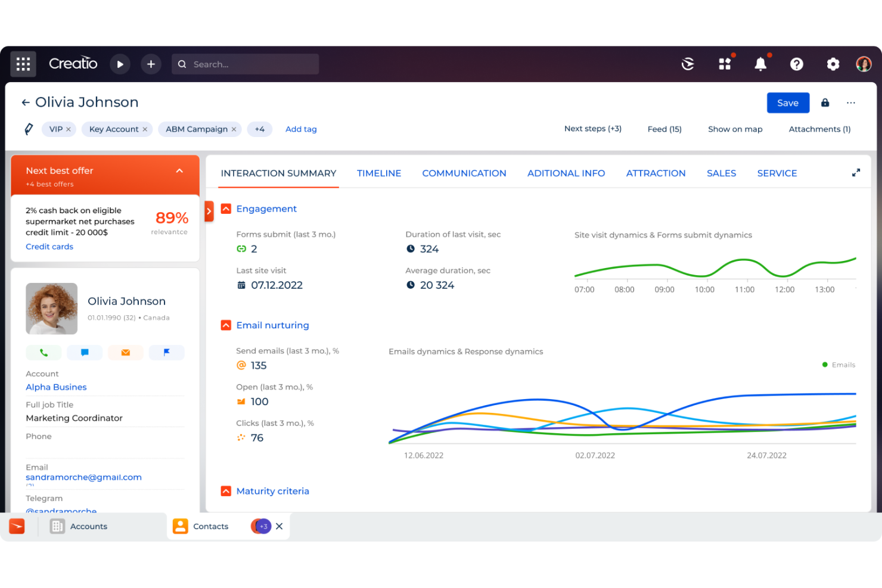
Task: Click the Save button
Action: click(788, 102)
